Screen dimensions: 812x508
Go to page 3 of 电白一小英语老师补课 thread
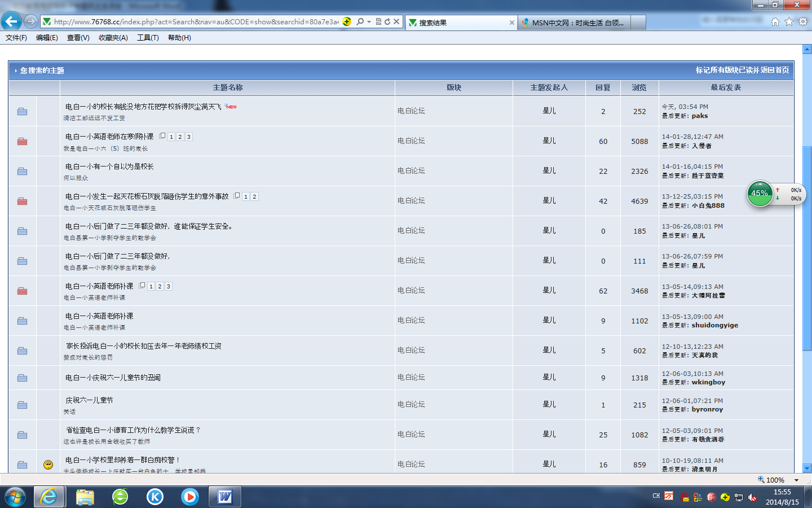[x=168, y=286]
